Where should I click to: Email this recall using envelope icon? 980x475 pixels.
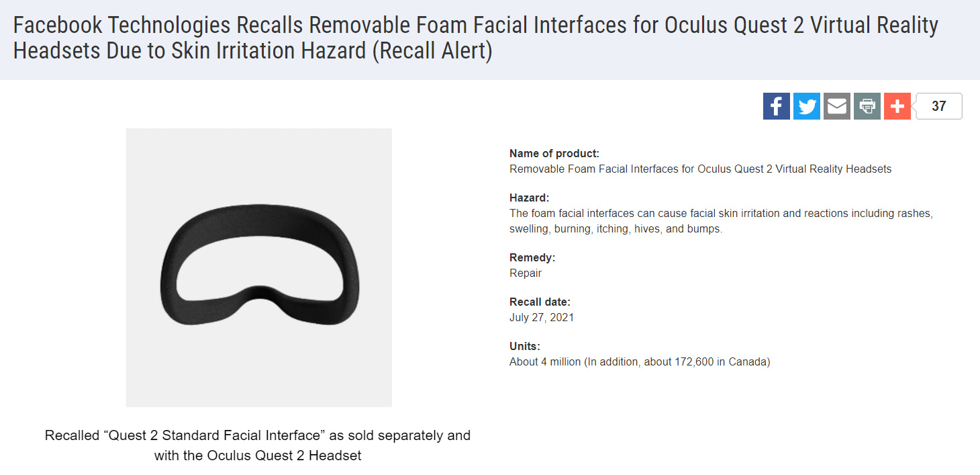tap(836, 106)
